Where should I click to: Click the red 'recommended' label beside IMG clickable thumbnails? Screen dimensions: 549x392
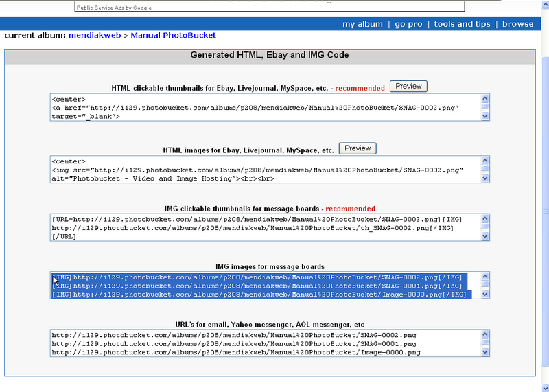point(350,209)
